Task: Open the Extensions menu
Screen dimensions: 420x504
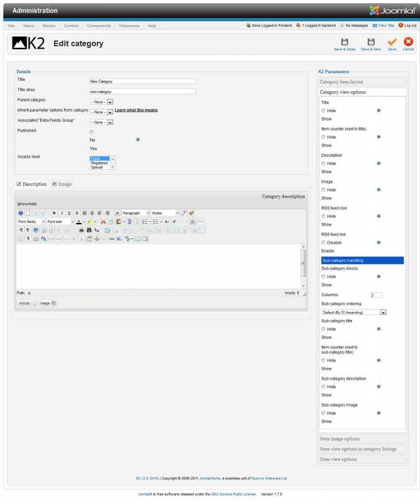Action: [x=129, y=26]
